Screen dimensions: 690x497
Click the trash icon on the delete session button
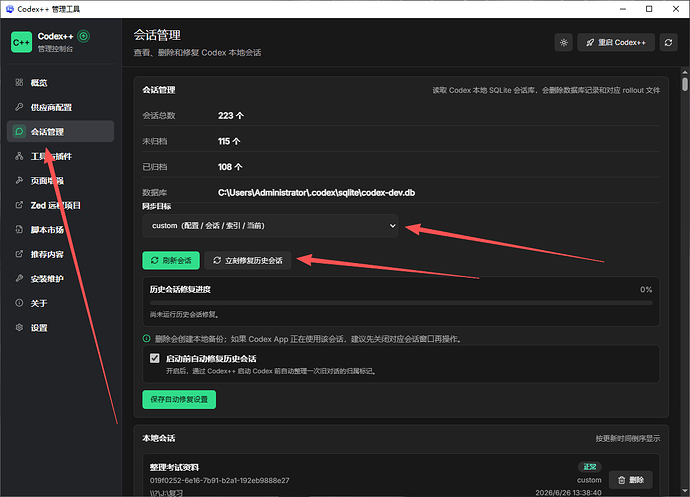(621, 480)
